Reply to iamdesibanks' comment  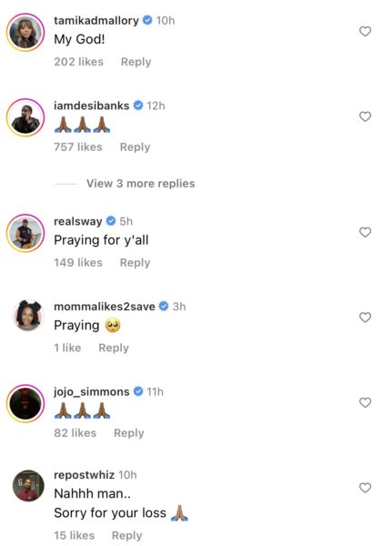pyautogui.click(x=136, y=147)
